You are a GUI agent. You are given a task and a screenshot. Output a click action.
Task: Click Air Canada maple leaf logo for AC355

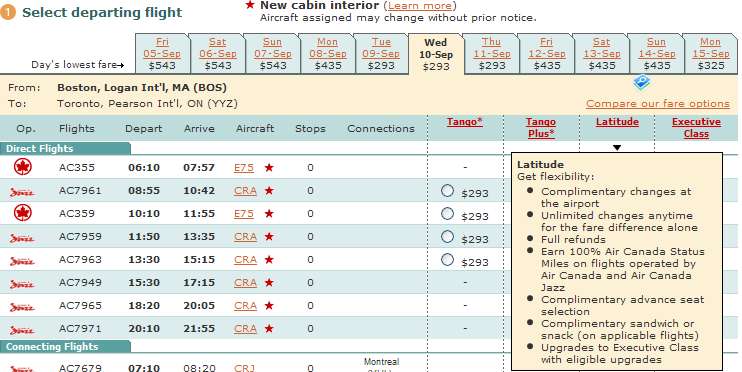click(22, 167)
